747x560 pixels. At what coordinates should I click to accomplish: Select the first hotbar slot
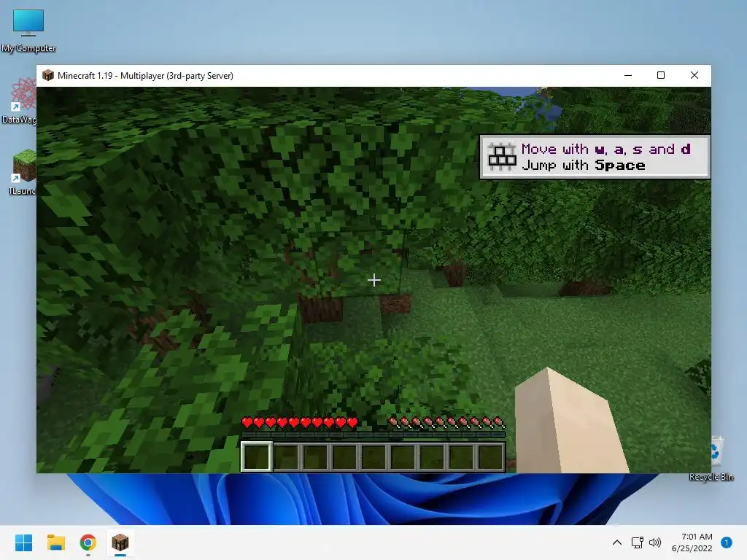(256, 456)
